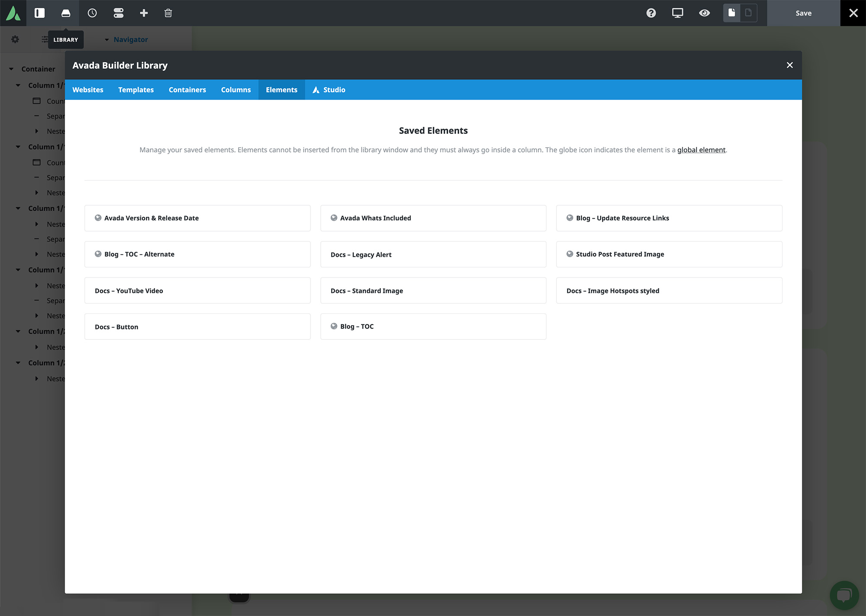Click globe icon on Studio Post Featured Image
The height and width of the screenshot is (616, 866).
point(570,254)
